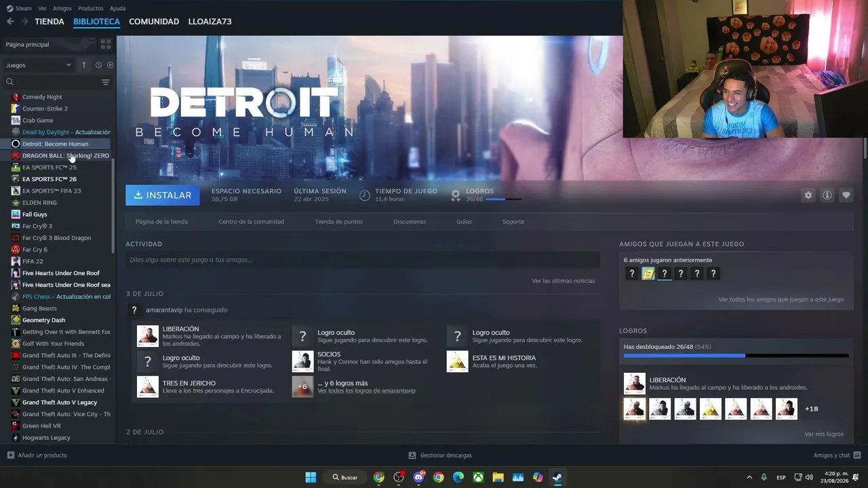Viewport: 868px width, 488px height.
Task: Open the Xbox app from taskbar
Action: (x=478, y=477)
